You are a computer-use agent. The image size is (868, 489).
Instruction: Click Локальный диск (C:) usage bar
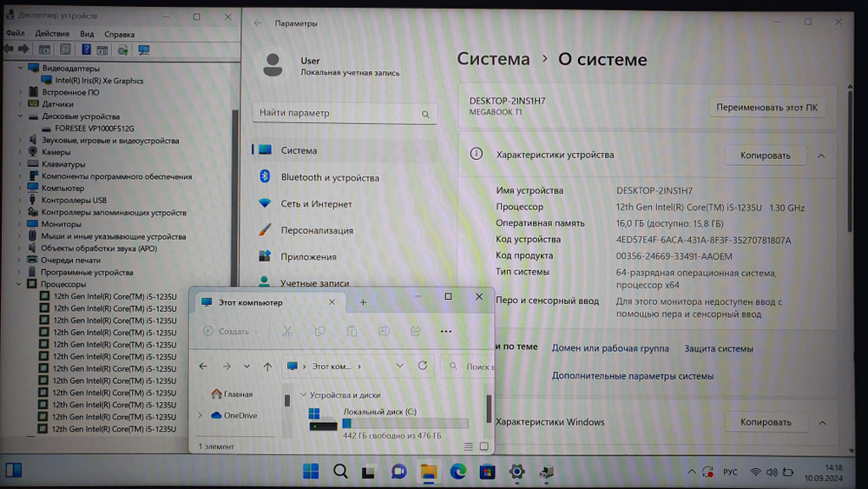pos(405,424)
